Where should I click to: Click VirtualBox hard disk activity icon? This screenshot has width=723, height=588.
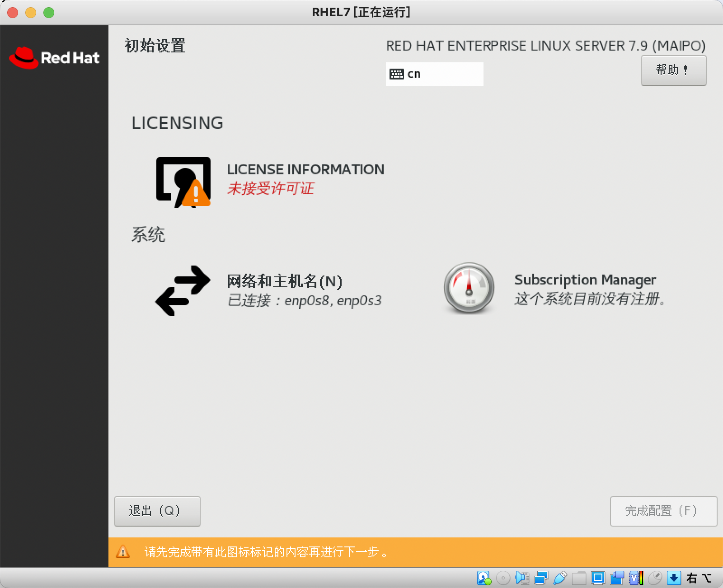tap(484, 578)
